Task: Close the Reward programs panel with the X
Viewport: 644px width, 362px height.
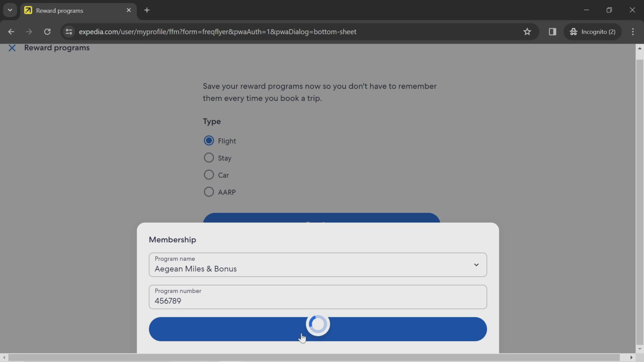Action: (x=12, y=48)
